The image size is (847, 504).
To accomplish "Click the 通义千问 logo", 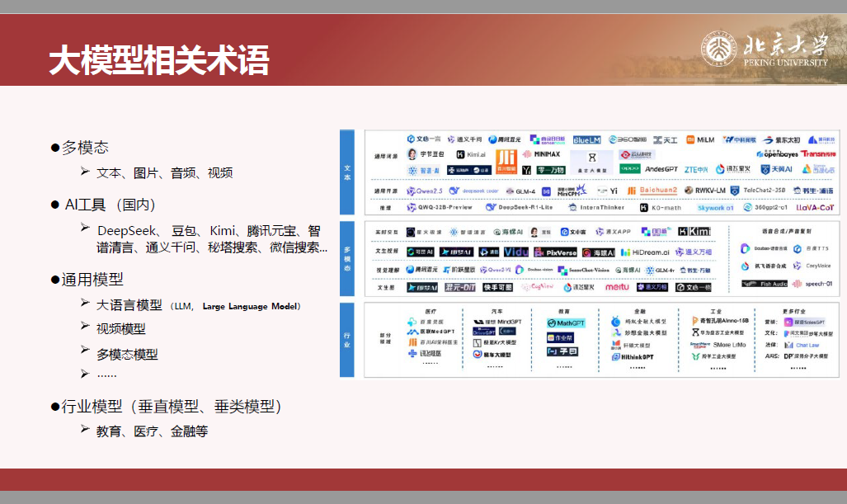I will (464, 139).
